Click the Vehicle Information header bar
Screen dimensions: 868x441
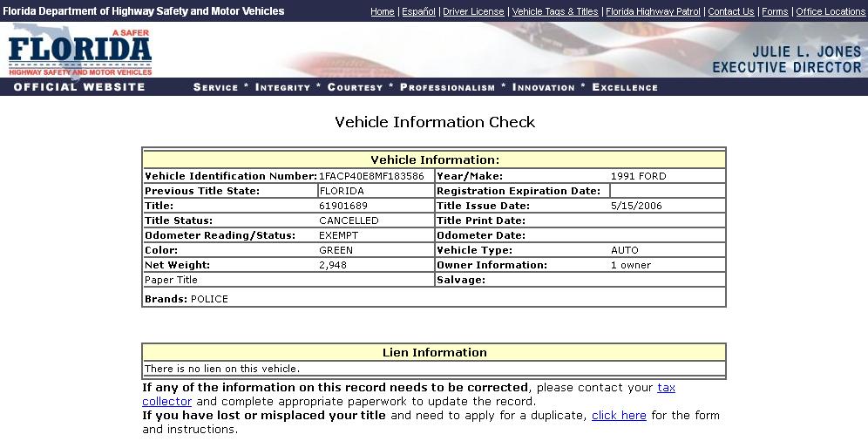tap(434, 160)
